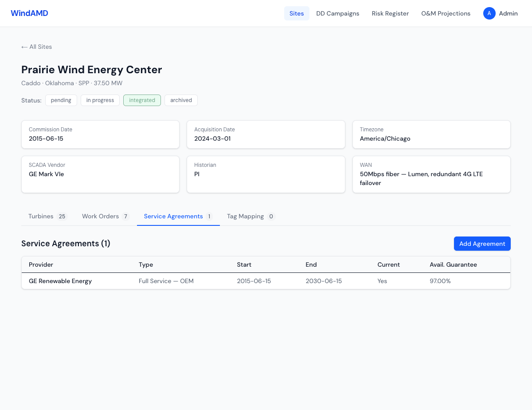The height and width of the screenshot is (410, 532).
Task: Switch to the Turbines tab
Action: pos(47,217)
